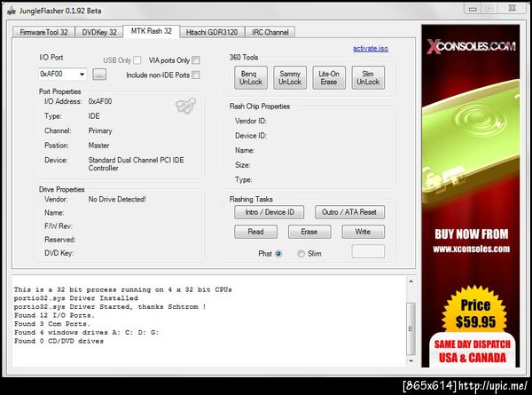Viewport: 532px width, 395px height.
Task: Open the DVDKey 32 tab
Action: point(99,32)
